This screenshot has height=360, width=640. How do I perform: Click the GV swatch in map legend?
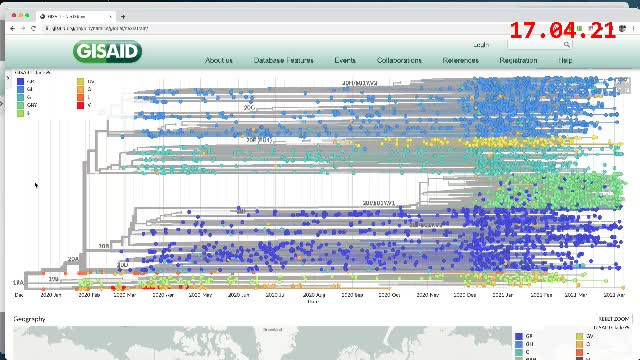click(579, 336)
